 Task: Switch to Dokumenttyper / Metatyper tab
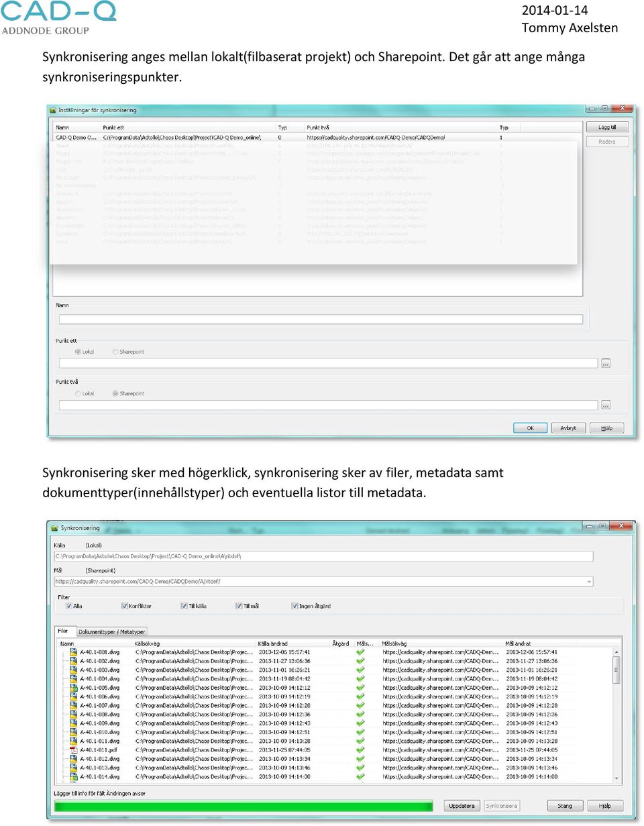point(112,631)
